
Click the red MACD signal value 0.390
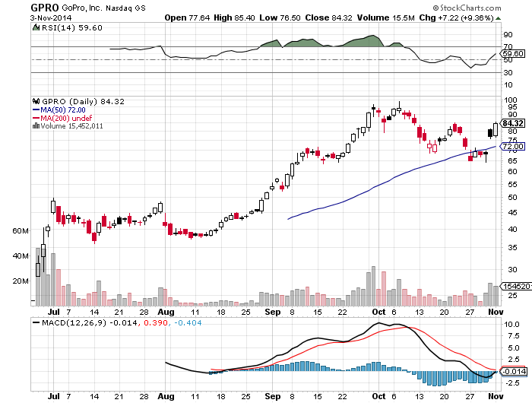[155, 323]
